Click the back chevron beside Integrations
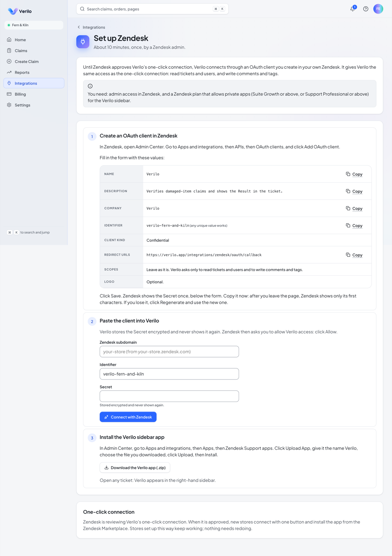Viewport: 392px width, 556px height. 79,27
